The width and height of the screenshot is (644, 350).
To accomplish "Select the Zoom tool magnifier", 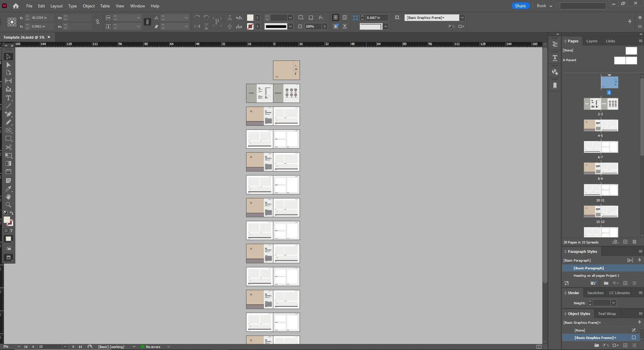I will [x=8, y=205].
